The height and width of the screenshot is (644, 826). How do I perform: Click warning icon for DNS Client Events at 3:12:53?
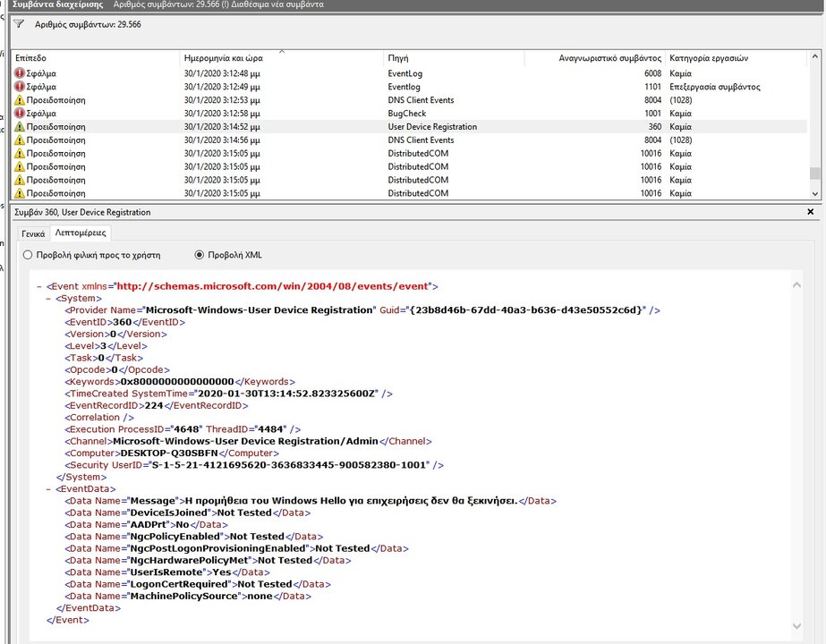[19, 100]
